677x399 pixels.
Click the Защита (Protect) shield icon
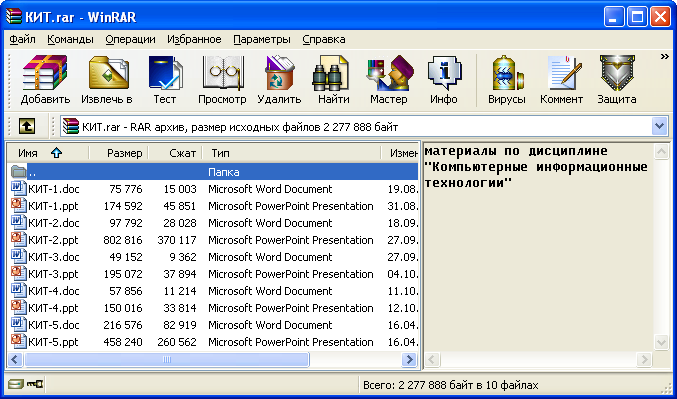click(x=617, y=73)
